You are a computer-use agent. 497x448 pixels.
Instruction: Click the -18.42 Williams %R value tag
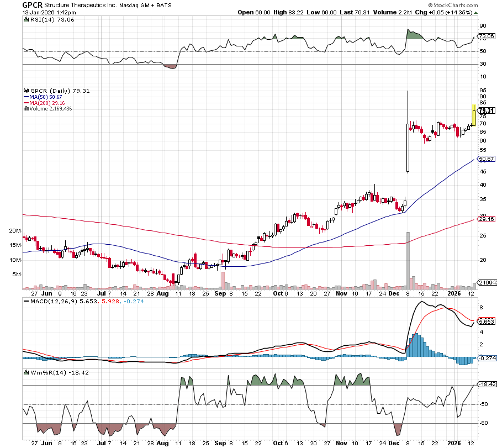click(x=486, y=384)
